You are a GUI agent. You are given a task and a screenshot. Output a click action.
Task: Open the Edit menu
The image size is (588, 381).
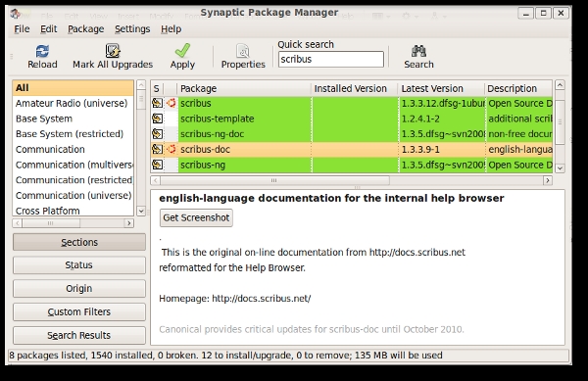point(49,28)
